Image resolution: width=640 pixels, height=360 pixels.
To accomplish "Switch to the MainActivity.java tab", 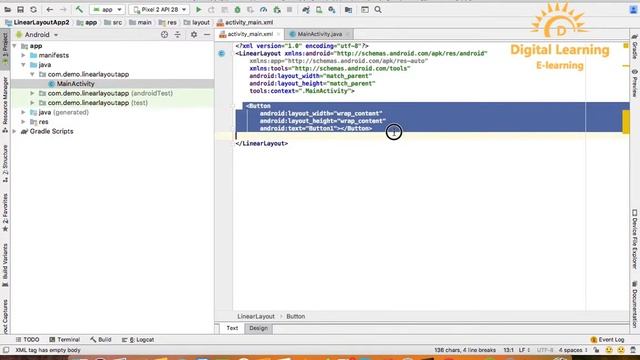I will click(319, 34).
